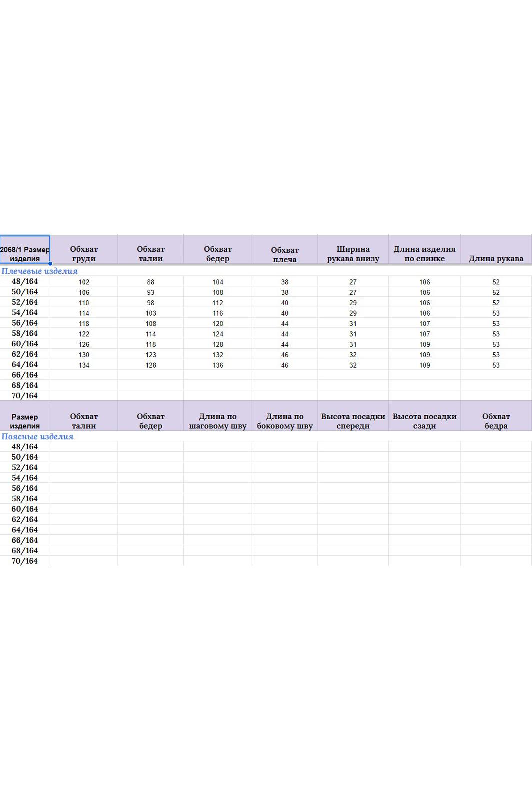
Task: Click waist value 93 in row 50/164
Action: coord(151,293)
